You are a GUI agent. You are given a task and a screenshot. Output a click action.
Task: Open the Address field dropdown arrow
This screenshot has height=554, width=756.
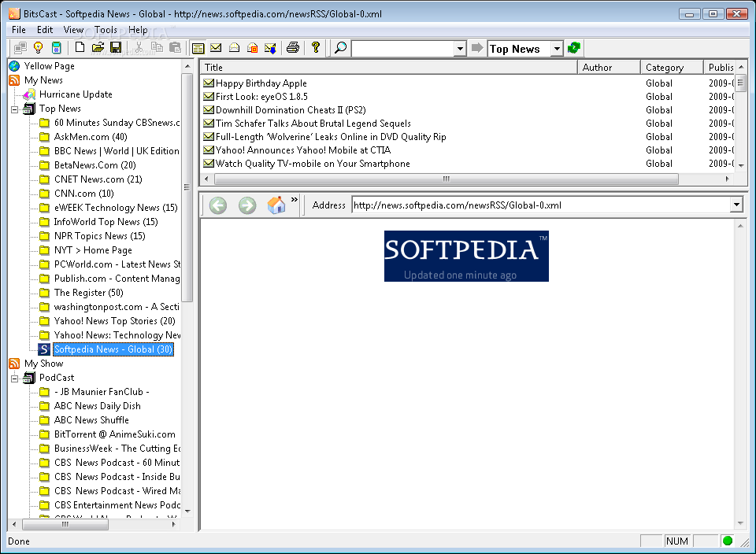(x=737, y=205)
